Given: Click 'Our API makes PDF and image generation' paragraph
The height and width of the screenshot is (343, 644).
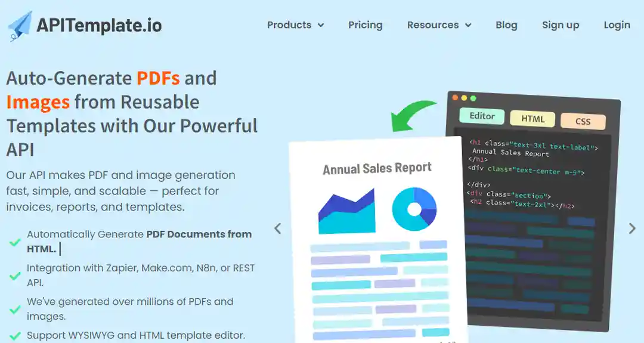Looking at the screenshot, I should click(120, 191).
